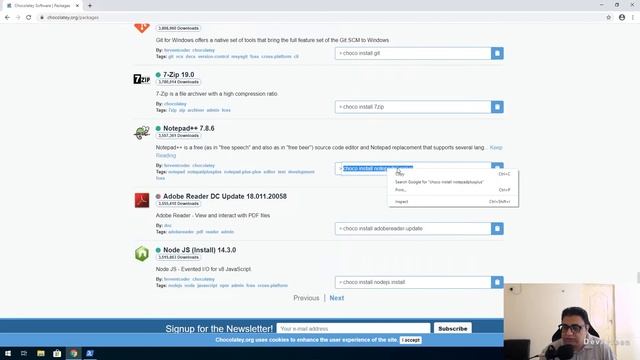The height and width of the screenshot is (360, 640).
Task: Open the Windows Start menu
Action: [x=8, y=353]
